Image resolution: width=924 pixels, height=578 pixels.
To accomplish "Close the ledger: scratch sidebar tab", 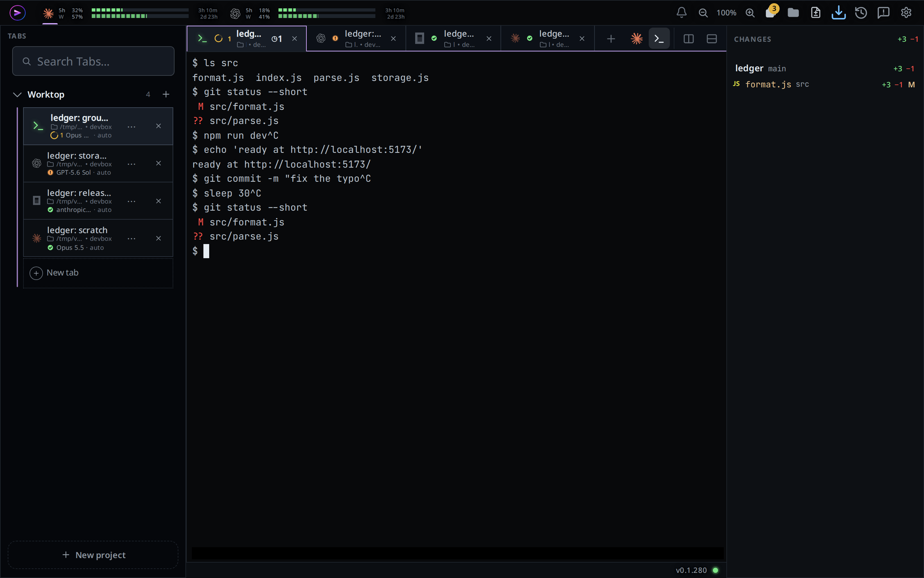I will 158,239.
